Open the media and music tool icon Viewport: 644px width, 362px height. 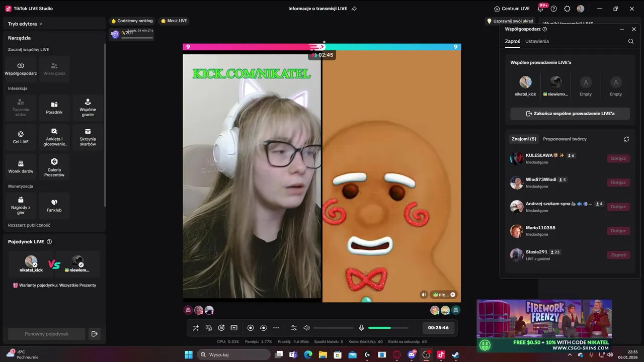[209, 328]
